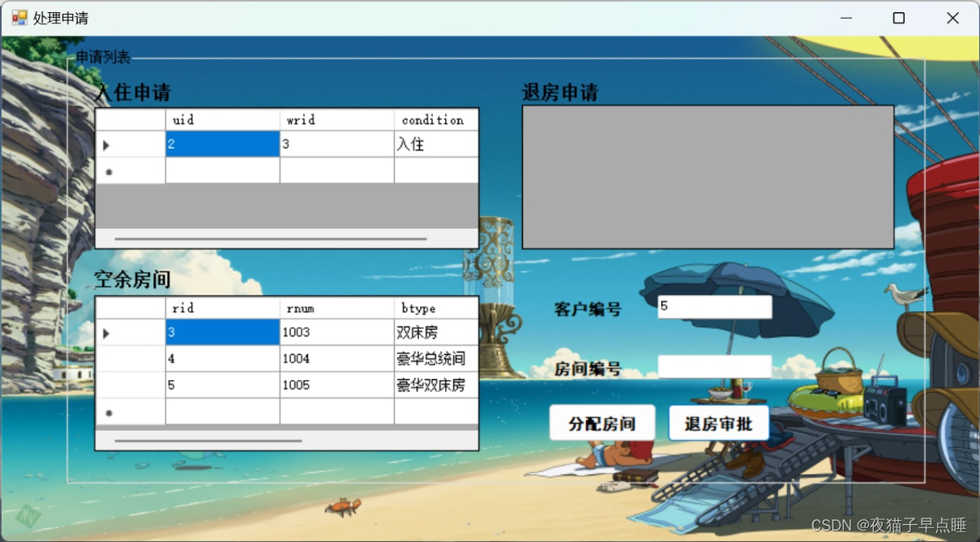
Task: Click the condition column header
Action: click(436, 120)
